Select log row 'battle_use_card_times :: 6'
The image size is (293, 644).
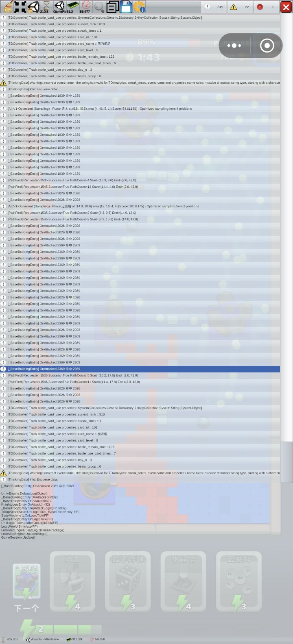(140, 63)
